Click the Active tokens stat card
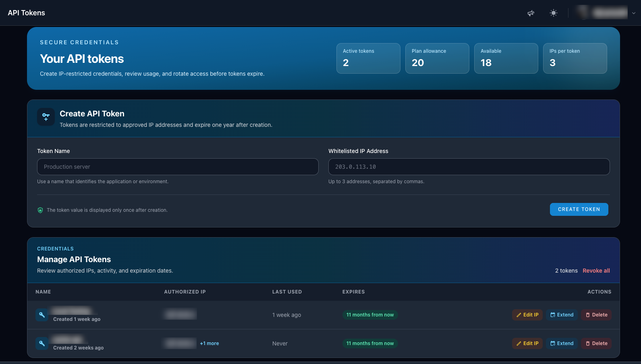The image size is (641, 364). tap(368, 58)
